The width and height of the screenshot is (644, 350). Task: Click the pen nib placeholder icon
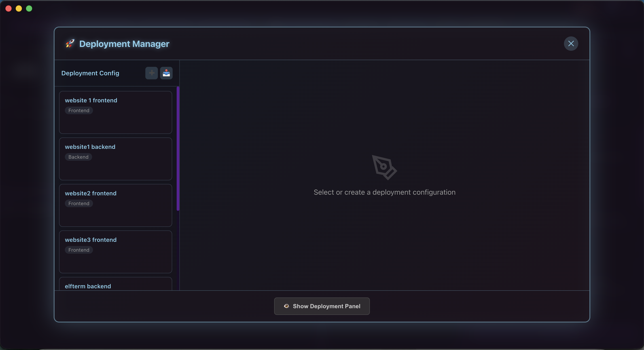pyautogui.click(x=384, y=168)
